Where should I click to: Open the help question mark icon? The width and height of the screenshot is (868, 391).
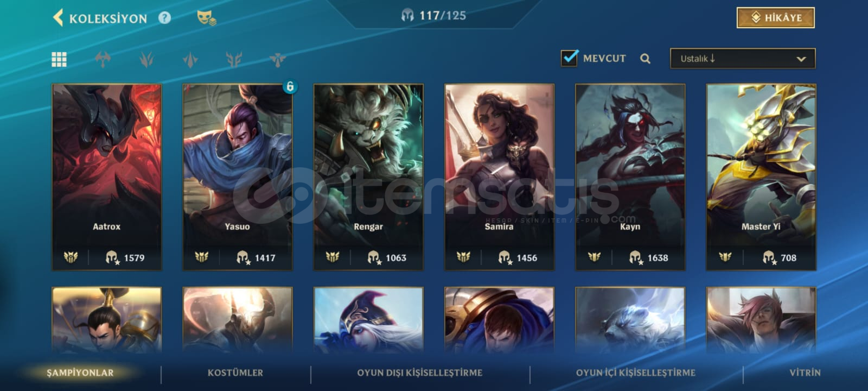[x=164, y=18]
